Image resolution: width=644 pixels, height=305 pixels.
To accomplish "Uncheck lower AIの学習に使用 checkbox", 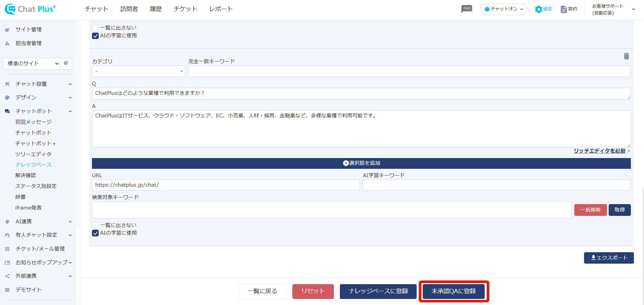I will tap(95, 233).
